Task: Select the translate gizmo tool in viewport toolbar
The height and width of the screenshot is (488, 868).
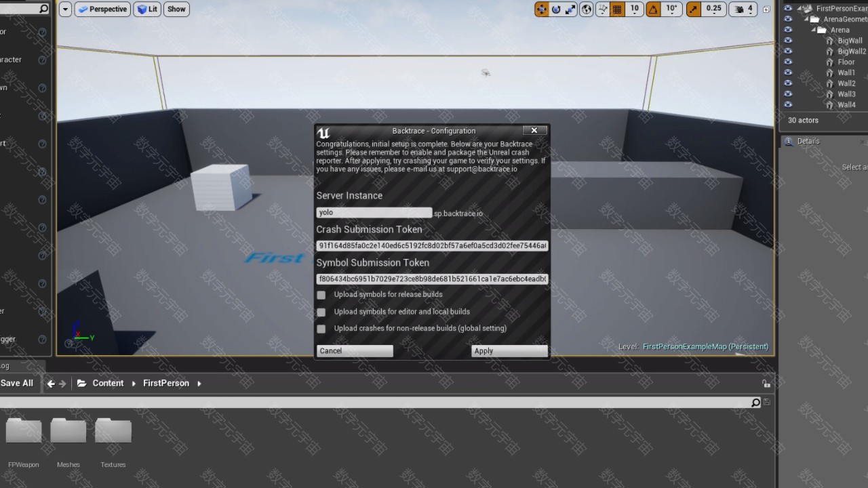Action: point(542,9)
